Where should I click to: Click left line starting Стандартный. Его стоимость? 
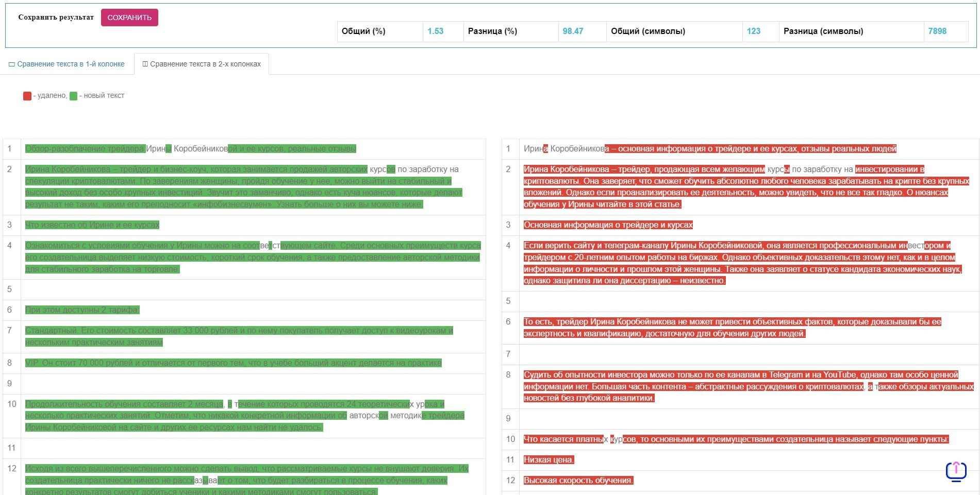point(239,336)
